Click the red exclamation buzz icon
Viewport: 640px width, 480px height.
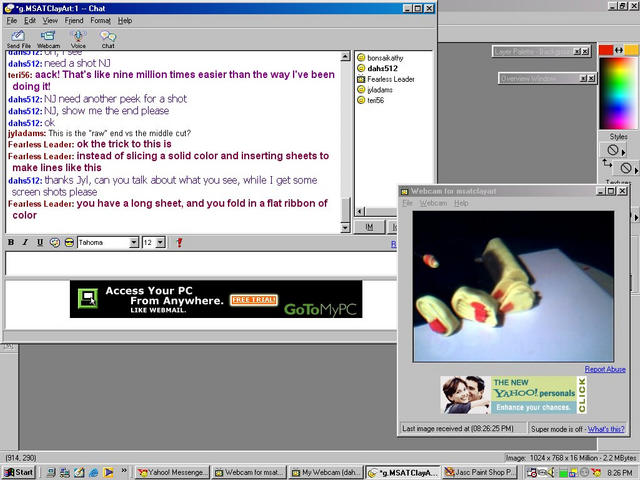tap(179, 242)
